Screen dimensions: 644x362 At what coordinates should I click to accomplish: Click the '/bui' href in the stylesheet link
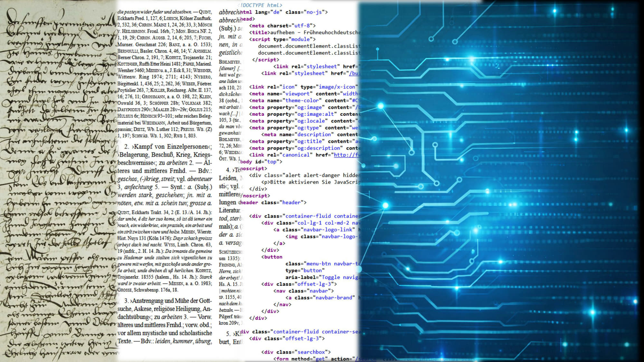355,73
